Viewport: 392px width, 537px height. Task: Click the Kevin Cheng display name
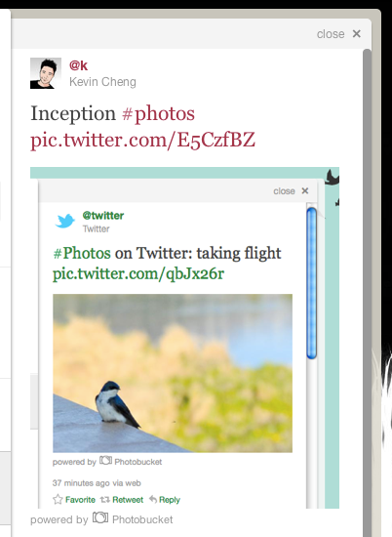click(102, 82)
